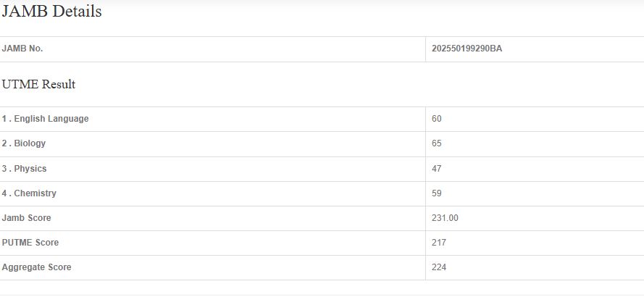Click the word 'Details' in main heading
644x297 pixels.
coord(77,12)
